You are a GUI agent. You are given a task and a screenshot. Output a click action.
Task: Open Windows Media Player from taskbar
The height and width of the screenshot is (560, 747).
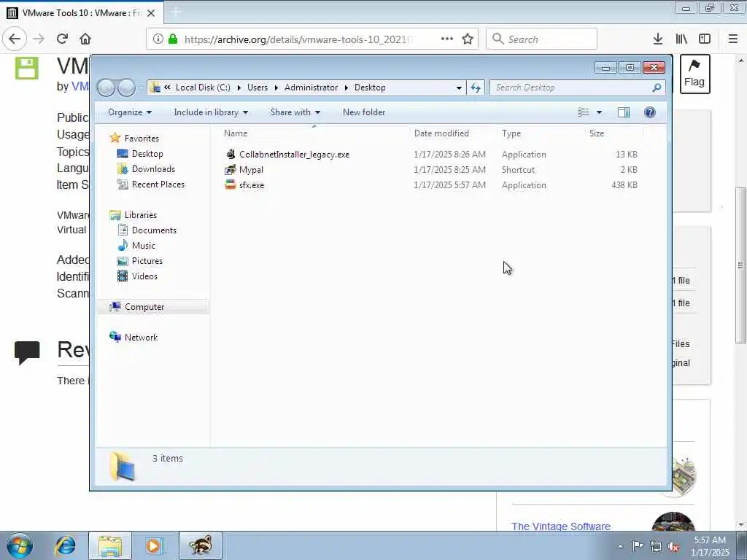tap(154, 545)
